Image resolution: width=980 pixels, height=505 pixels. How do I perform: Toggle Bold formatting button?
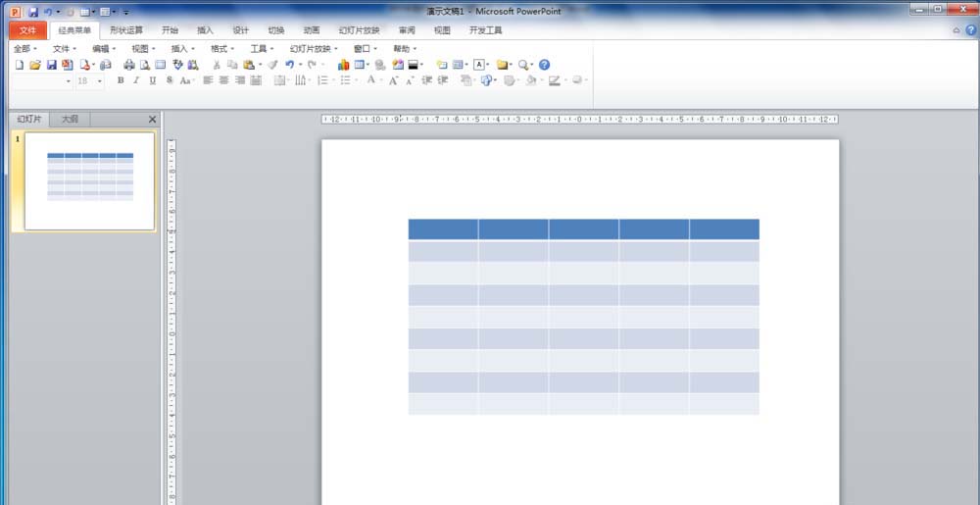pos(121,80)
